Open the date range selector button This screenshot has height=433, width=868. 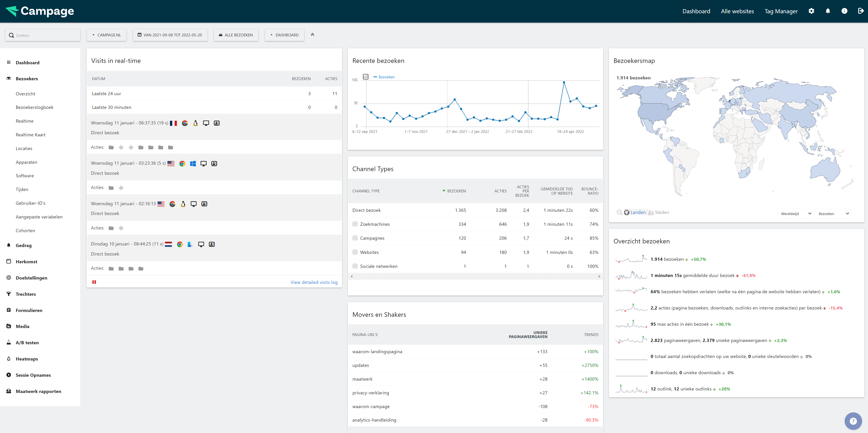click(170, 35)
